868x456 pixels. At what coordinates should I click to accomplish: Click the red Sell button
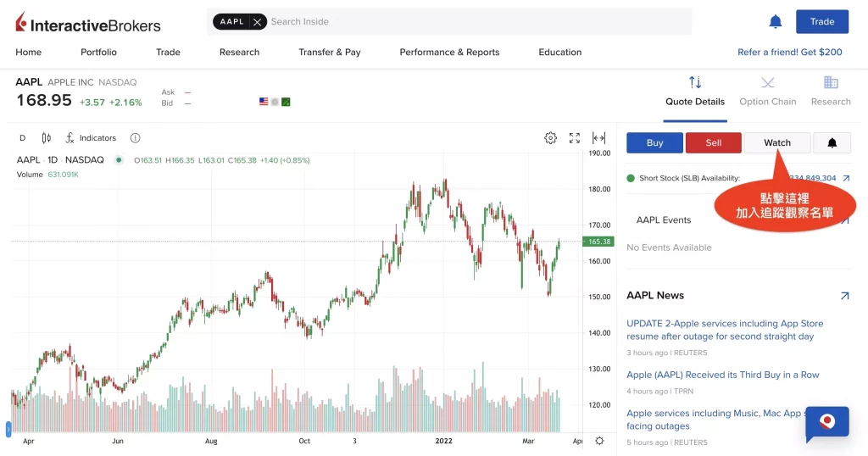(x=714, y=142)
